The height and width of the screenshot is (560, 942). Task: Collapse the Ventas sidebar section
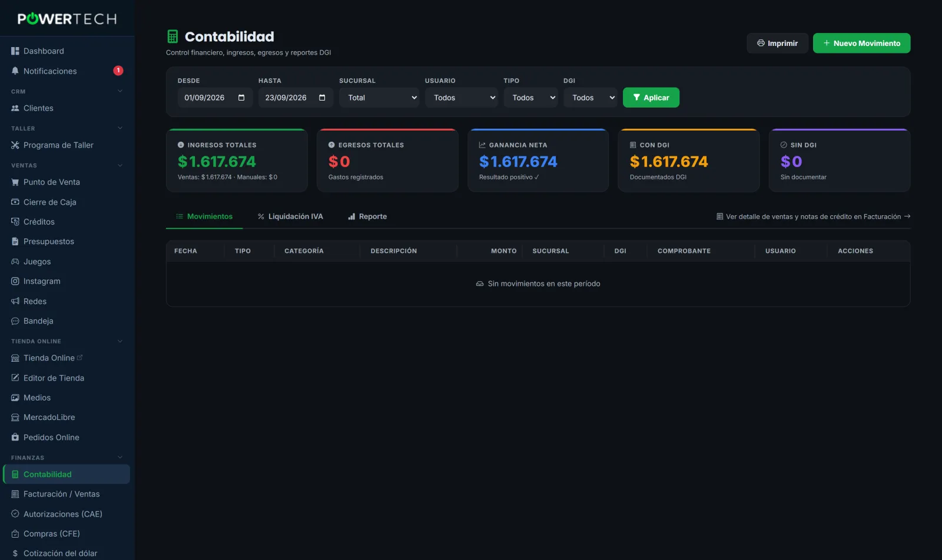[x=120, y=165]
